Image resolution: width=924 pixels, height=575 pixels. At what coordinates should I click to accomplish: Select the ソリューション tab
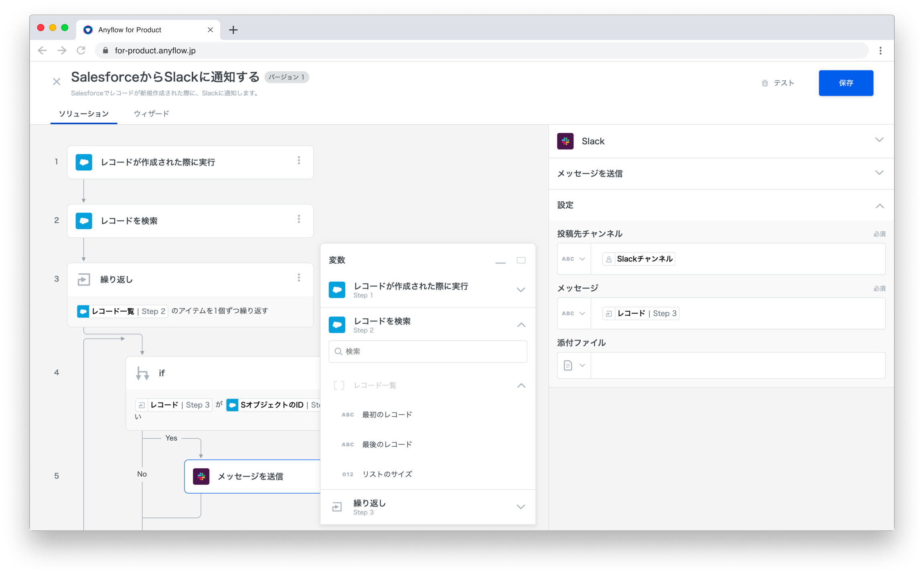tap(84, 114)
